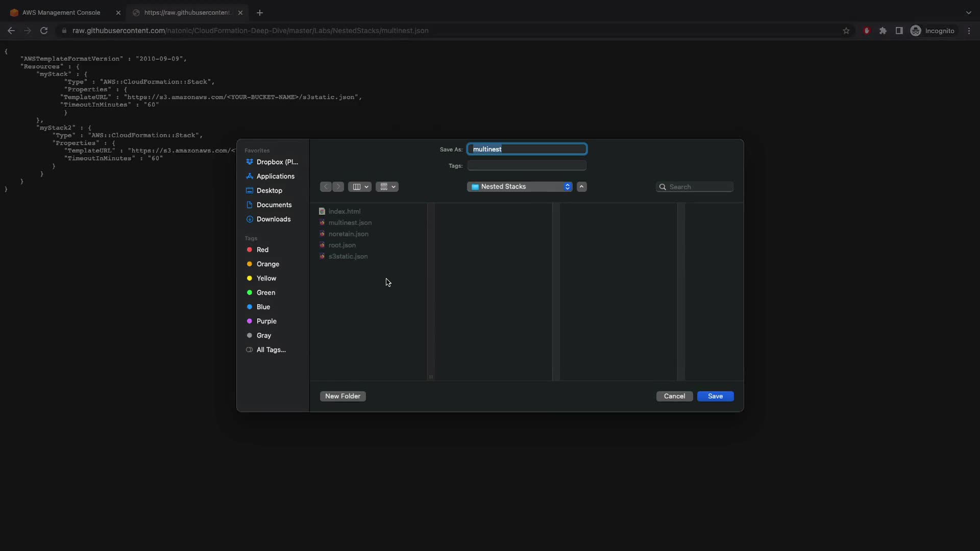
Task: Open Chrome's three-dot menu
Action: point(969,31)
